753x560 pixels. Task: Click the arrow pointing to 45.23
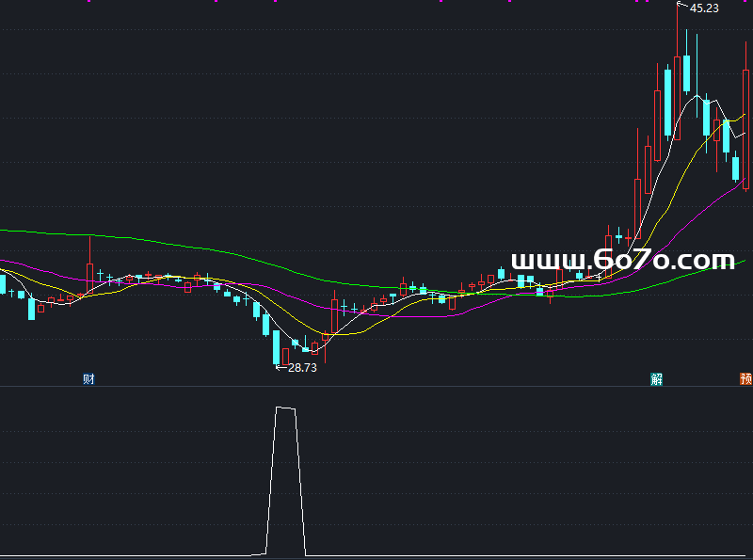pyautogui.click(x=682, y=7)
